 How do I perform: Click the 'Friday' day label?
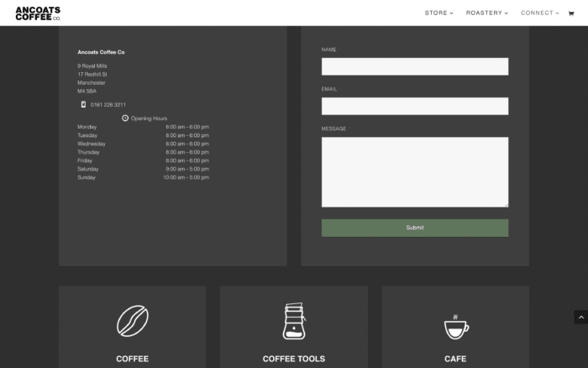[x=85, y=160]
